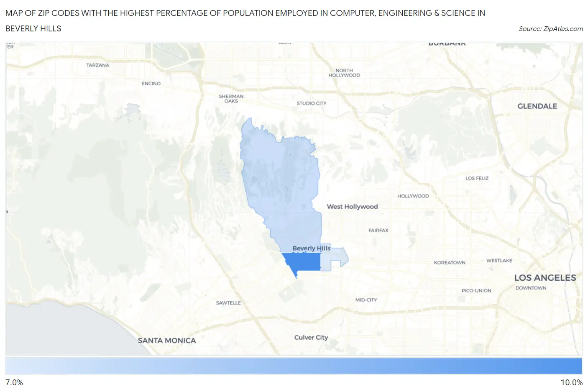The width and height of the screenshot is (588, 392).
Task: Click the LOS FELIZ map label
Action: coord(477,178)
